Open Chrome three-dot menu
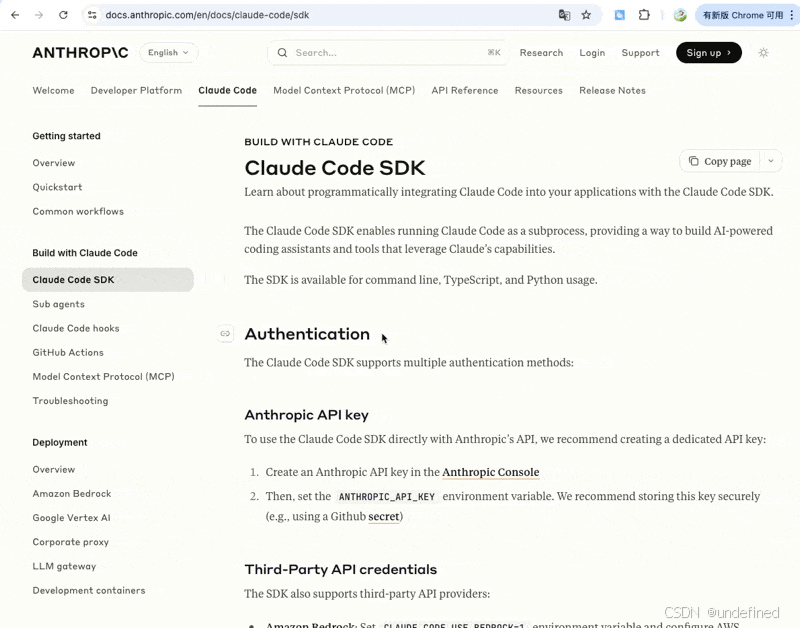 click(791, 15)
